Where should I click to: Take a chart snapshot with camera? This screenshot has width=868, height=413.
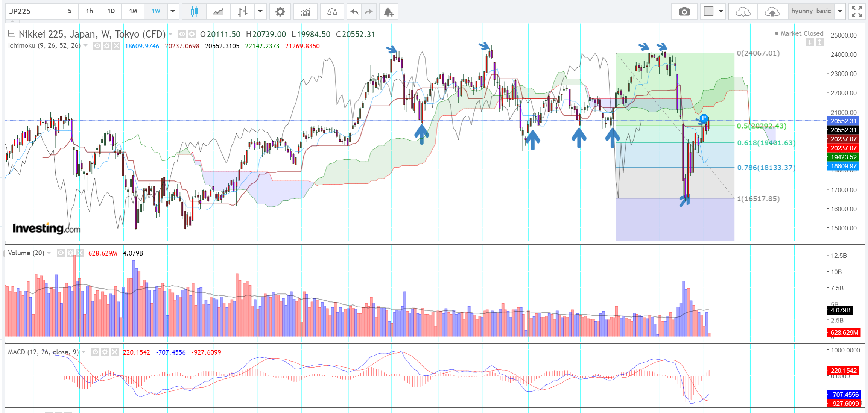[684, 12]
